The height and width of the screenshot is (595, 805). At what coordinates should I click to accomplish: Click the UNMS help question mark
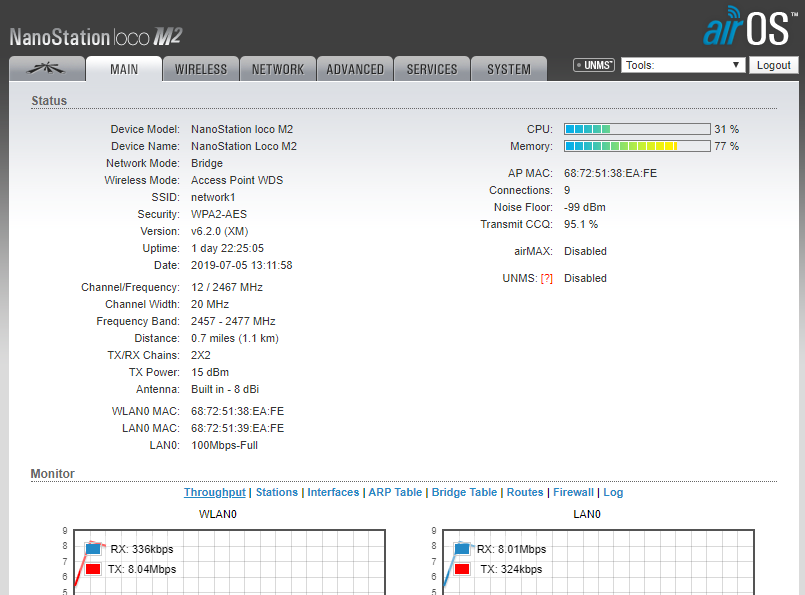click(546, 278)
